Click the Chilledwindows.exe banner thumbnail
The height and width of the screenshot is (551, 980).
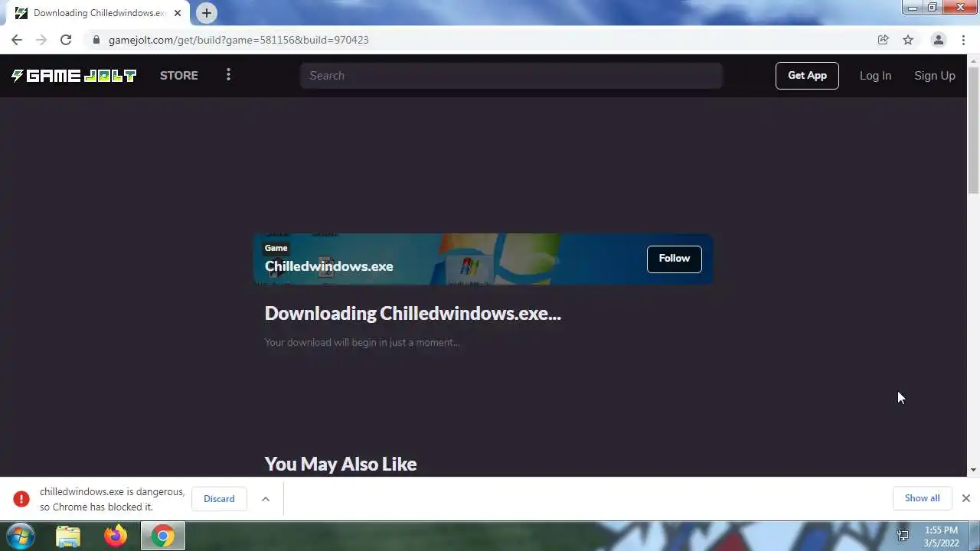[x=483, y=259]
